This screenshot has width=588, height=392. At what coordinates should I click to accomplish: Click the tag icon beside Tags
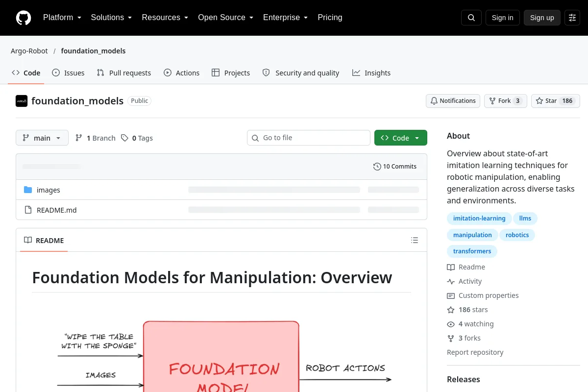[x=125, y=138]
